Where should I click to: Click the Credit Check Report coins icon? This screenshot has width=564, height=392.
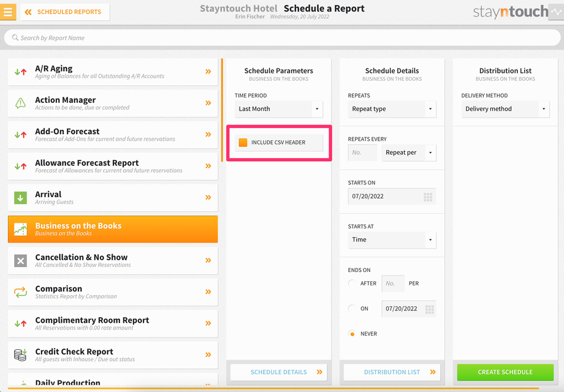pos(20,355)
